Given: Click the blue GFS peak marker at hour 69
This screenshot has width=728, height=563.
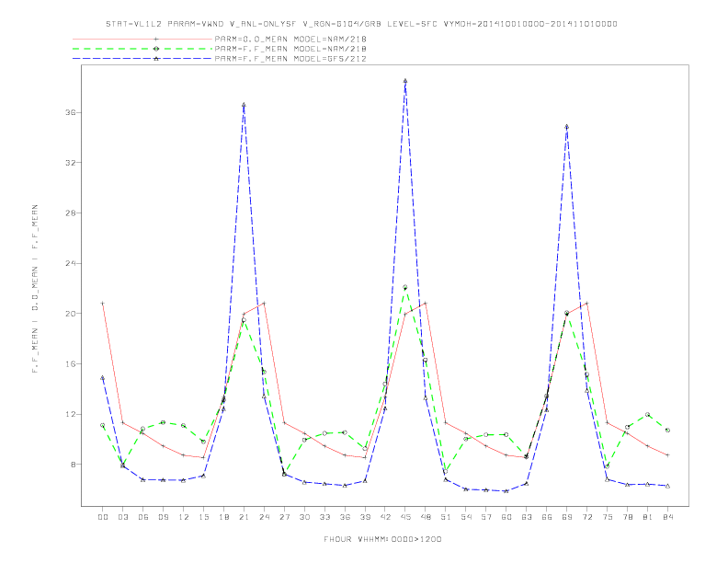Looking at the screenshot, I should 567,127.
